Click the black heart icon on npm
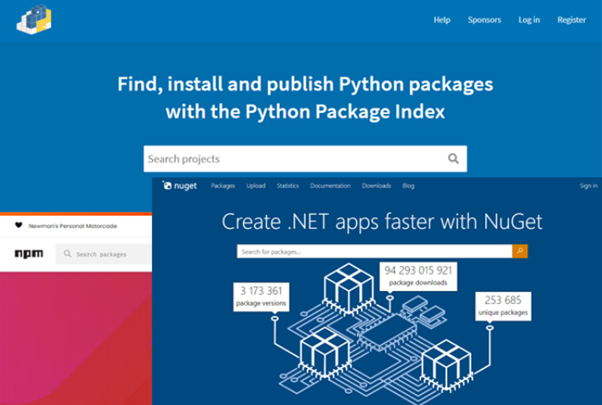This screenshot has height=405, width=602. click(18, 226)
